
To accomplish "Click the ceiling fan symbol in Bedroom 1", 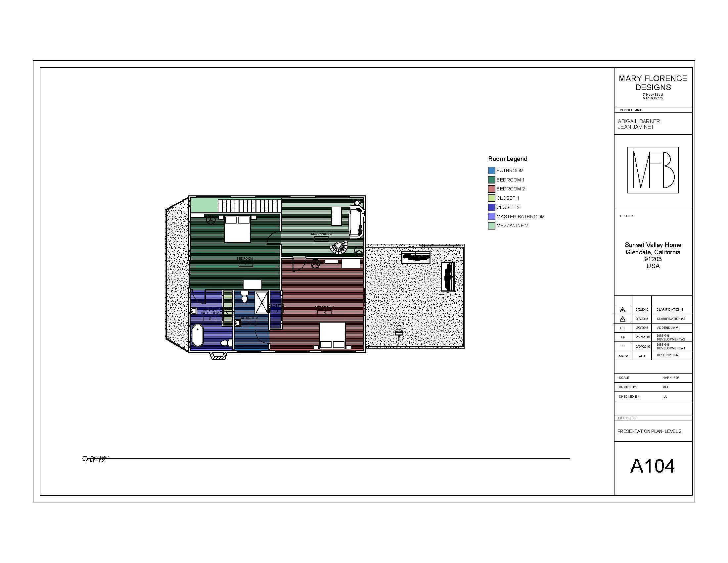I will pyautogui.click(x=211, y=220).
